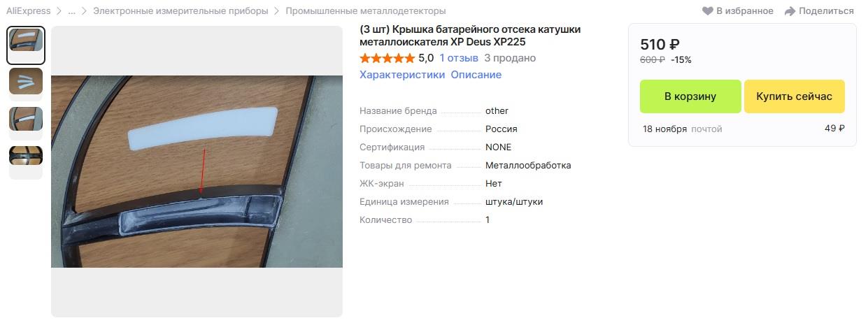
Task: Click the Купить сейчас button
Action: point(795,96)
